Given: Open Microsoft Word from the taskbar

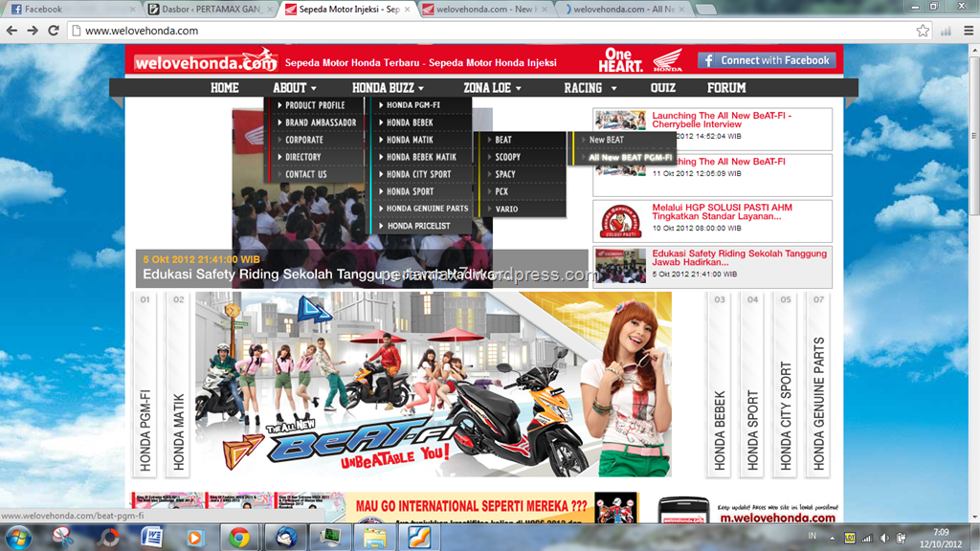Looking at the screenshot, I should click(x=151, y=537).
